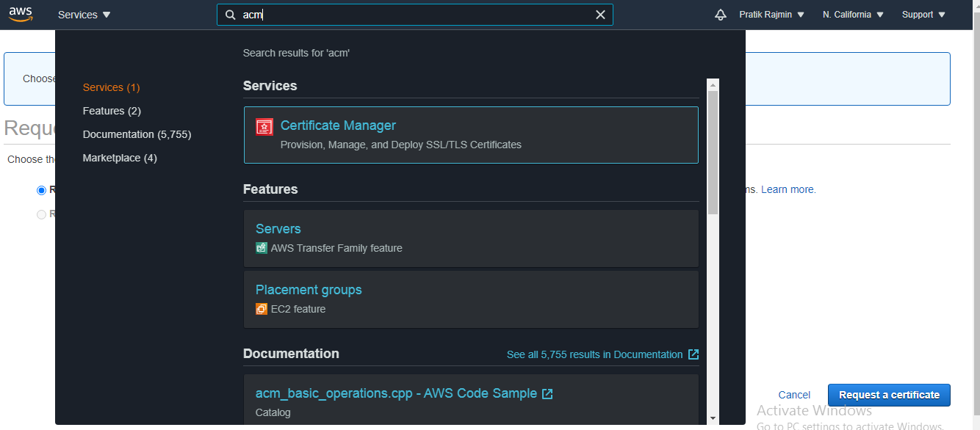Select the second disabled radio button
This screenshot has height=430, width=980.
coord(41,214)
